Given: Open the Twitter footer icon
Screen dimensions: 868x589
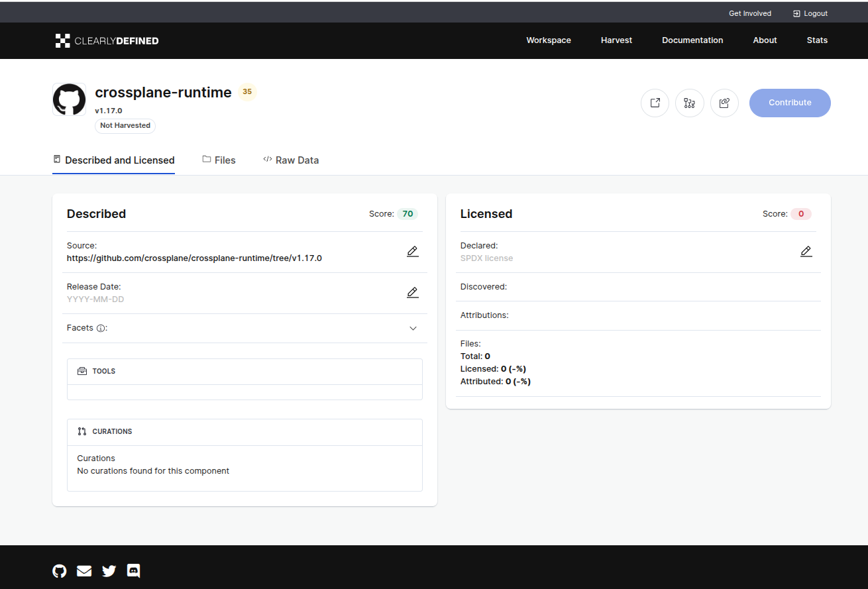Looking at the screenshot, I should (x=109, y=571).
